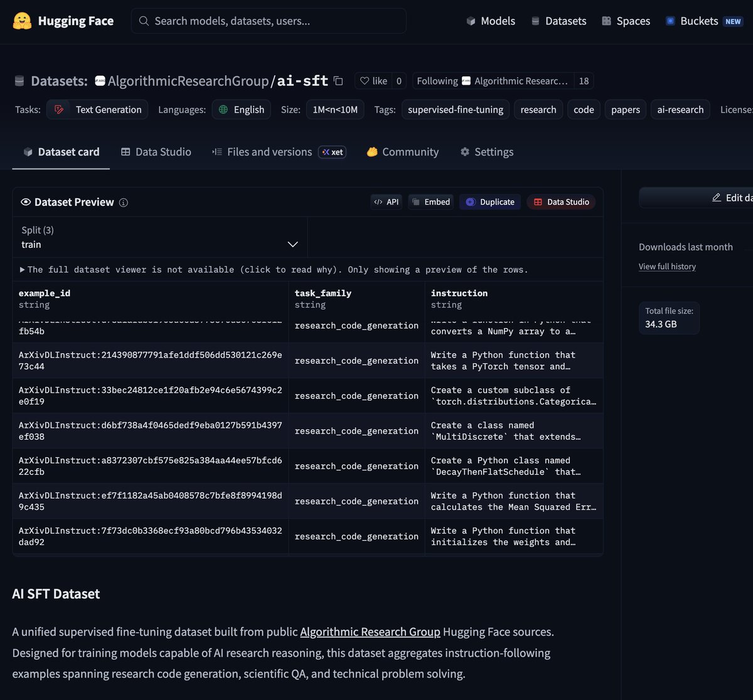Screen dimensions: 753x700
Task: Click the example_id cell ending in dad92
Action: coord(151,536)
